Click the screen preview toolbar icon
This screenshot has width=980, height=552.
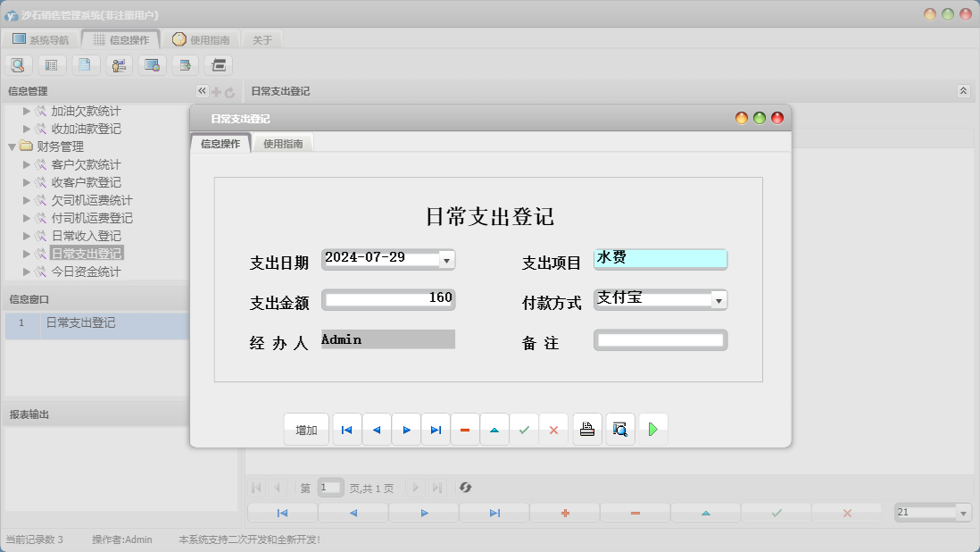pos(150,64)
